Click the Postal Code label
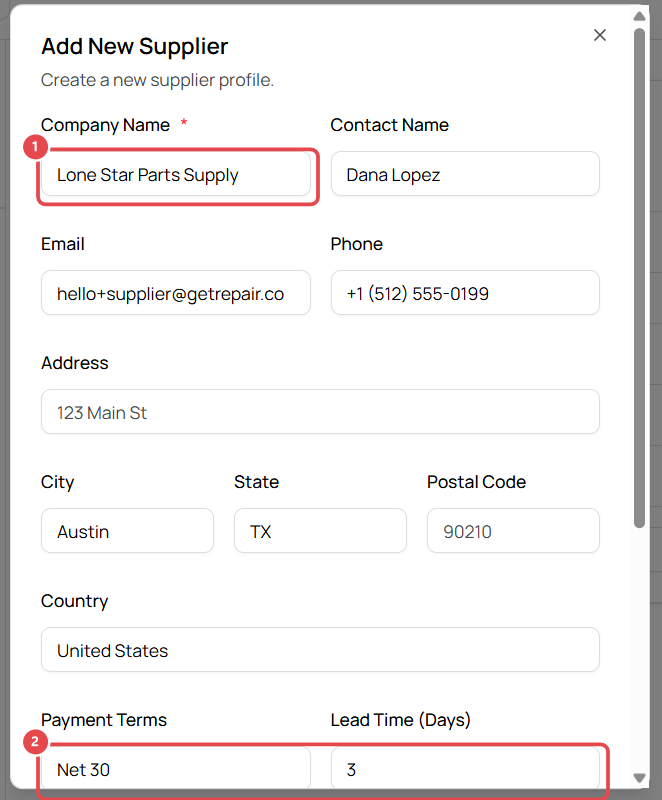This screenshot has width=662, height=800. pyautogui.click(x=476, y=482)
